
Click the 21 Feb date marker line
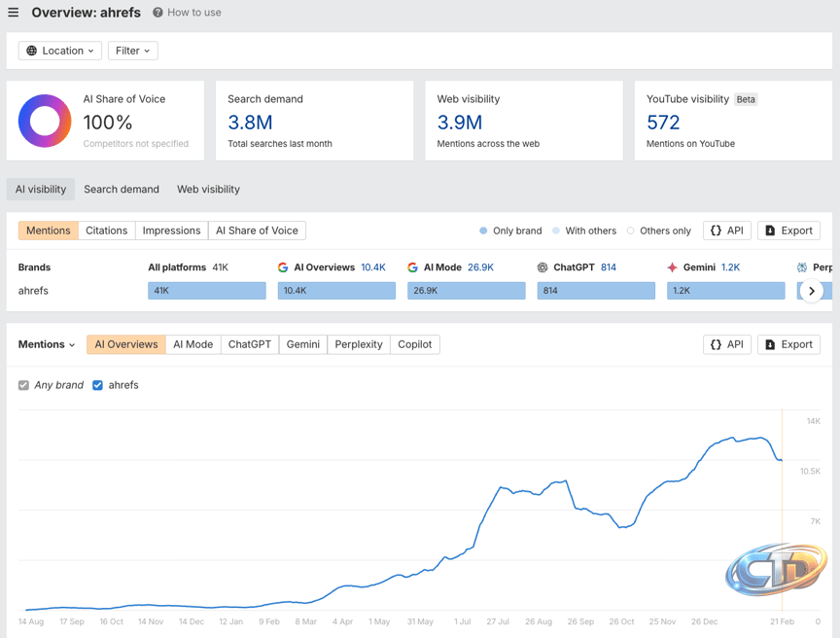(782, 510)
